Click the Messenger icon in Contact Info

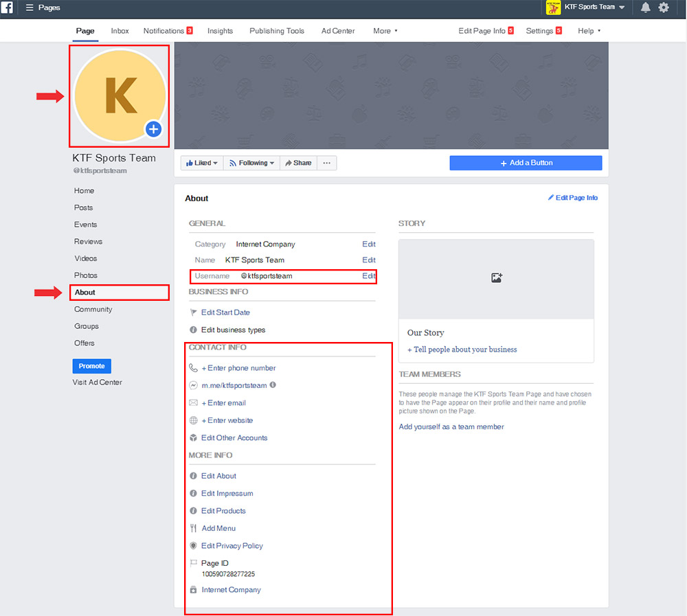click(193, 385)
